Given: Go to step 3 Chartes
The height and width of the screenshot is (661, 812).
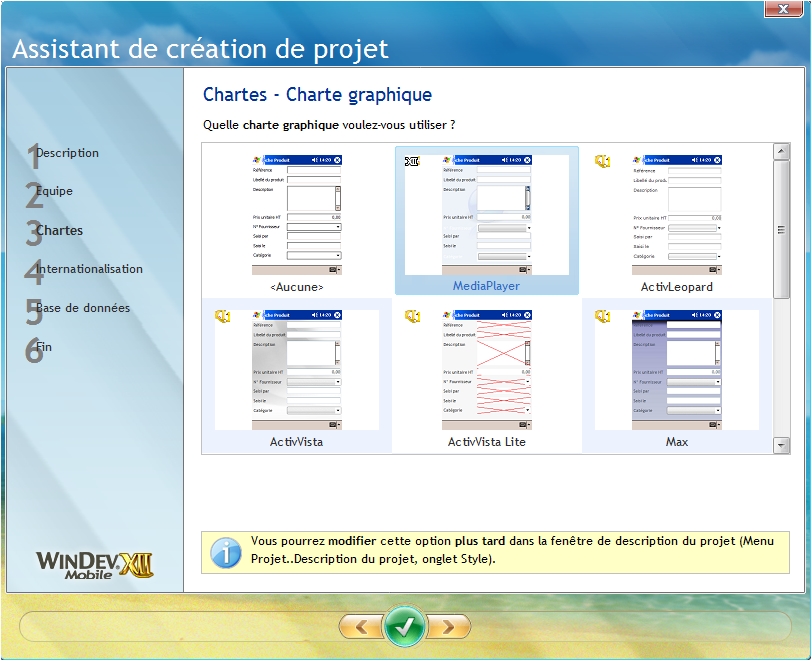Looking at the screenshot, I should [x=55, y=232].
